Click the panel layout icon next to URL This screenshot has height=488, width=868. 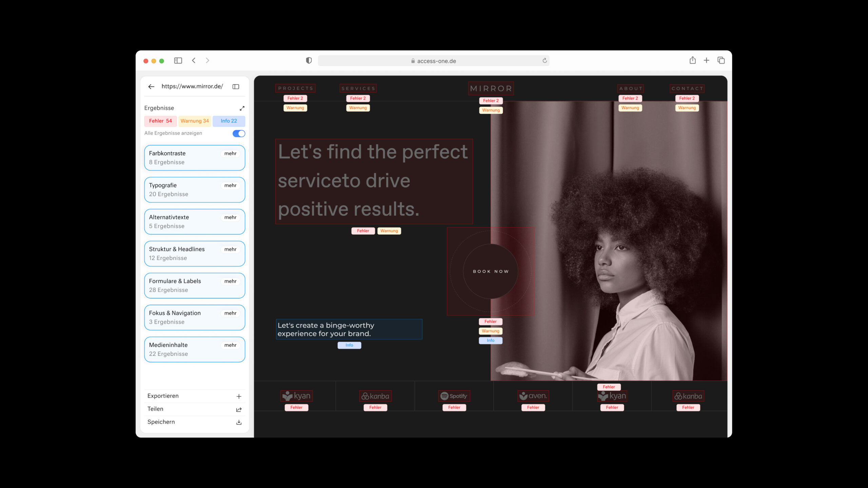point(236,87)
